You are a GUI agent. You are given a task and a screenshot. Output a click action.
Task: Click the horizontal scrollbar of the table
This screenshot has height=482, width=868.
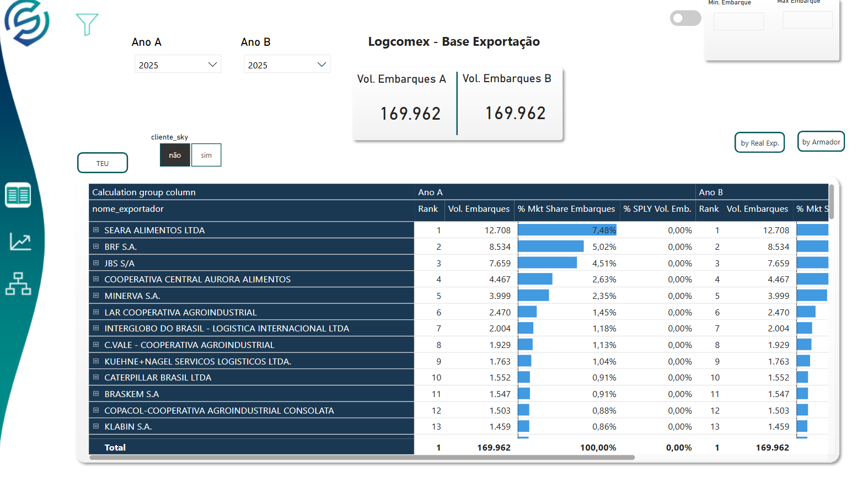(x=362, y=457)
